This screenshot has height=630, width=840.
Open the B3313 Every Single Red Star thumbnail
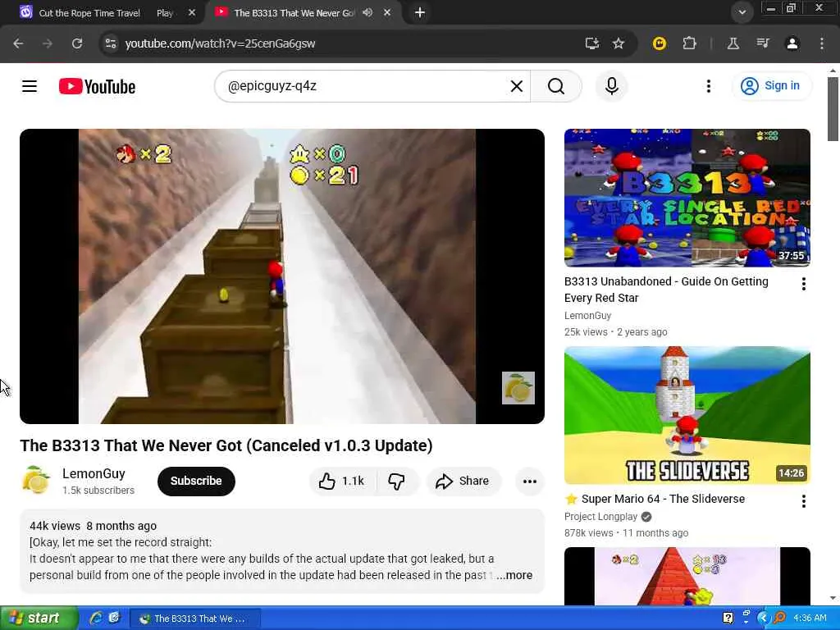click(687, 198)
